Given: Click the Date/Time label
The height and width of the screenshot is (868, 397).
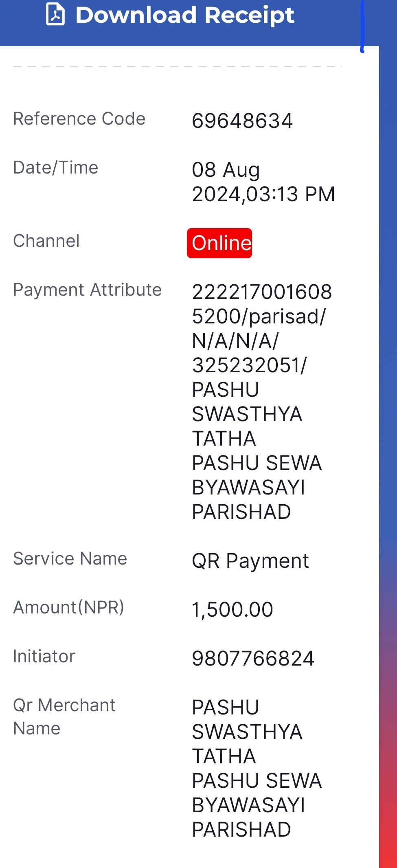Looking at the screenshot, I should click(x=56, y=167).
